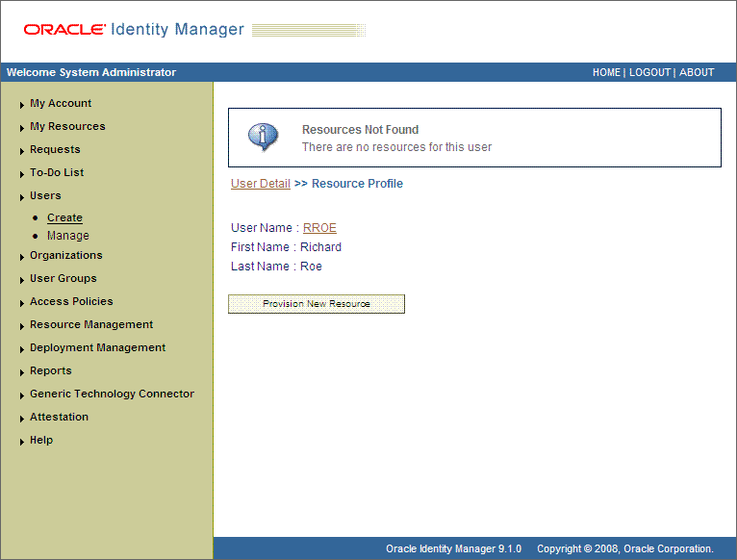Open the To-Do List menu
The width and height of the screenshot is (737, 560).
point(57,172)
